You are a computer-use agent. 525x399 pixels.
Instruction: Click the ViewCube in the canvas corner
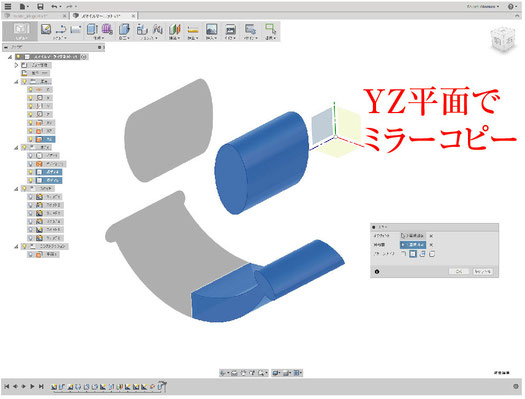click(503, 40)
